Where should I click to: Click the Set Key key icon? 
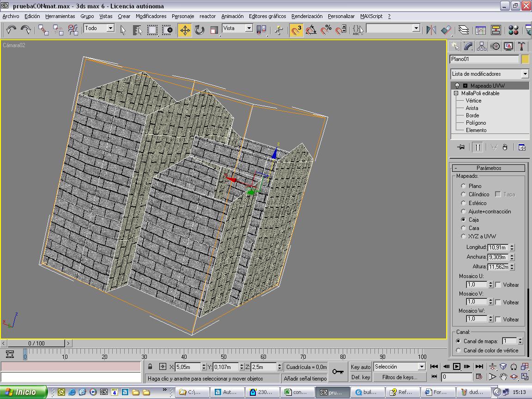(x=338, y=371)
